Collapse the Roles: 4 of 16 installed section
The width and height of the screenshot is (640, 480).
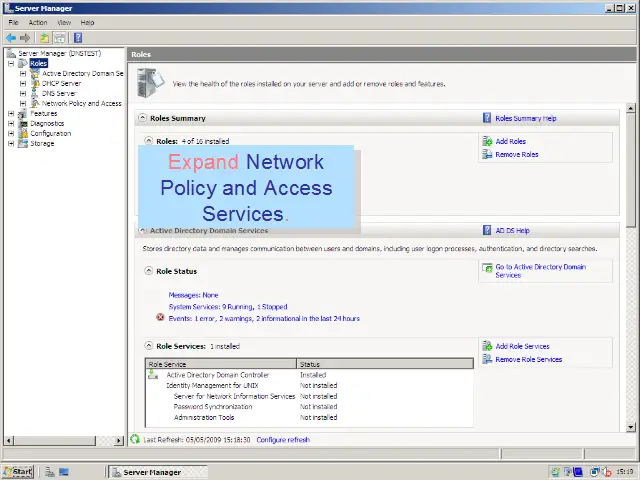click(x=149, y=141)
